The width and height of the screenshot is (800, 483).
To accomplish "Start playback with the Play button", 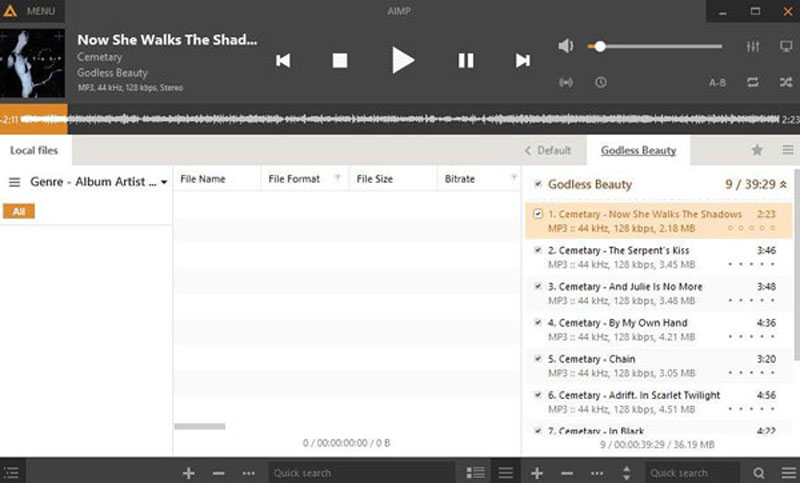I will click(403, 60).
